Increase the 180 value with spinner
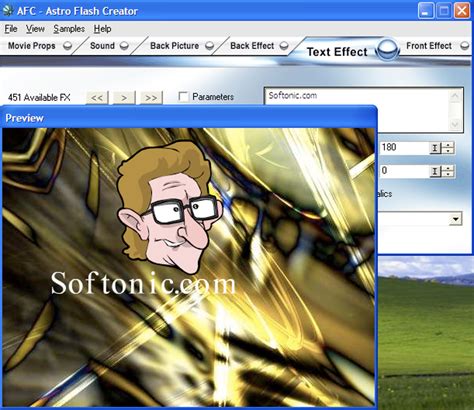Screen dimensions: 474x410 click(x=448, y=145)
